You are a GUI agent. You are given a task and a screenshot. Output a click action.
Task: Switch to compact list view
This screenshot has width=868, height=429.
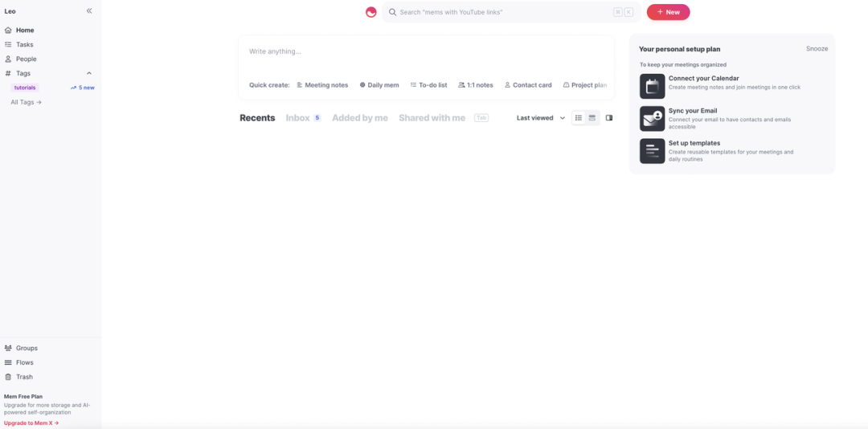(579, 118)
